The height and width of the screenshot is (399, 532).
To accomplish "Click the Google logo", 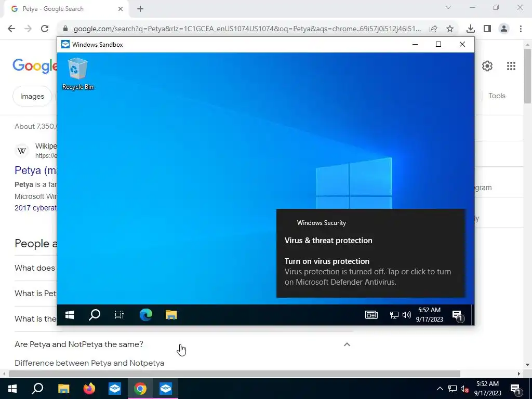I will tap(35, 65).
